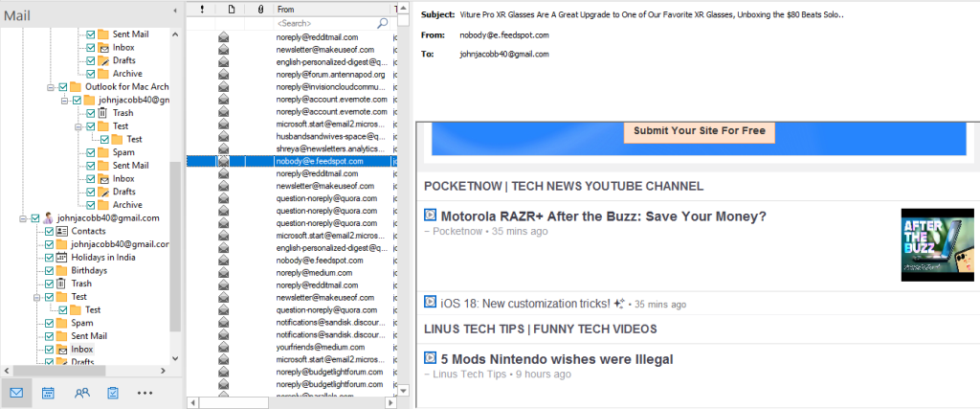Click the Submit Your Site For Free button
This screenshot has height=409, width=980.
[699, 131]
